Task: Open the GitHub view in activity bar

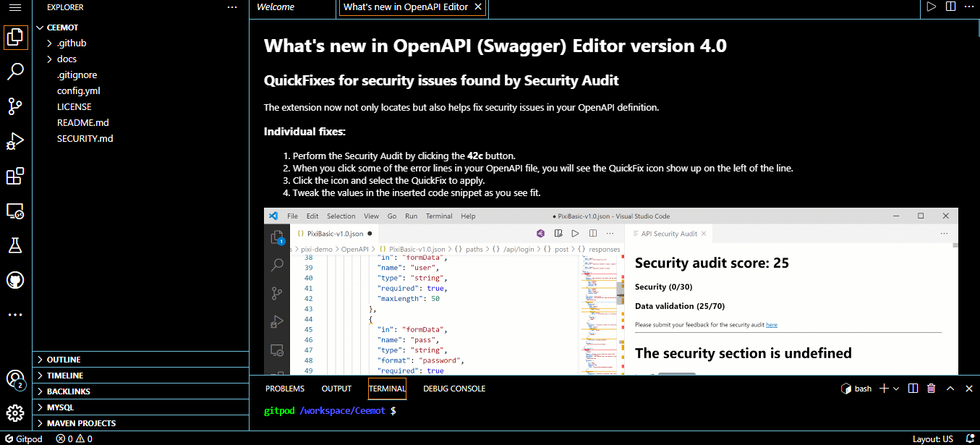Action: (15, 280)
